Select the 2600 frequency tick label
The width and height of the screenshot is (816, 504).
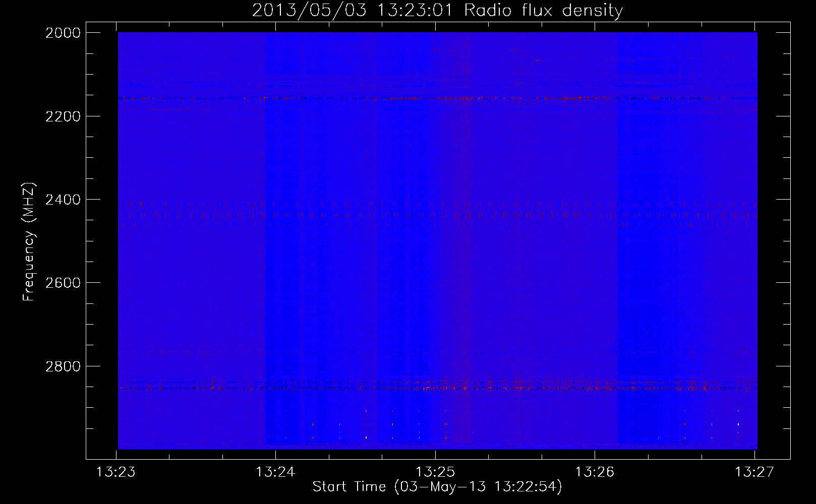tap(63, 283)
